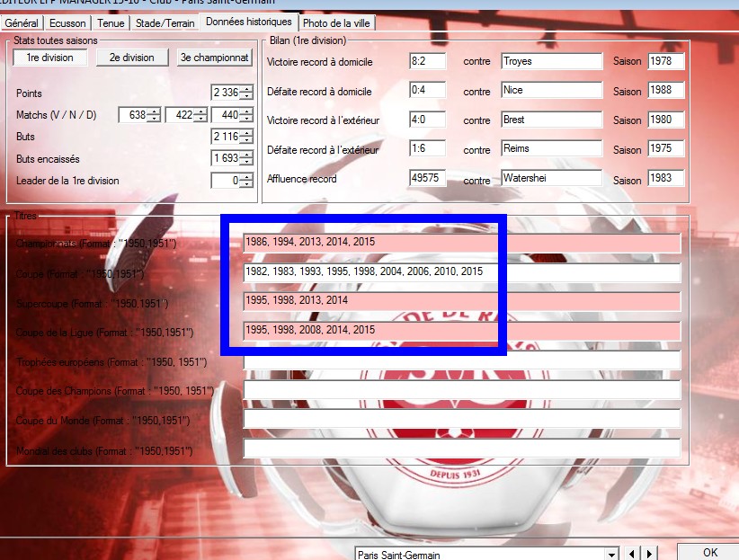
Task: Click the defeats (440) stepper arrows
Action: (246, 115)
